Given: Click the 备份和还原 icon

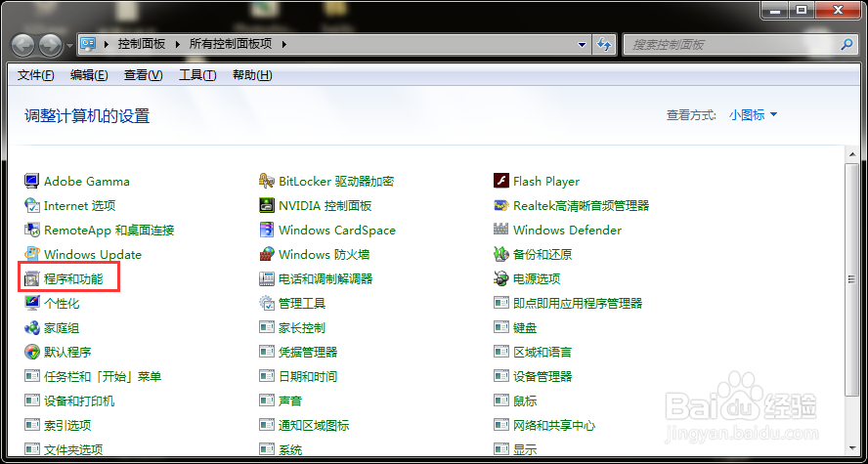Looking at the screenshot, I should point(501,254).
